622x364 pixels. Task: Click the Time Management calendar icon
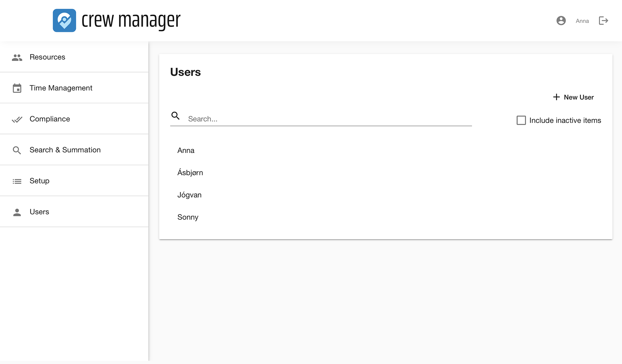click(x=17, y=88)
